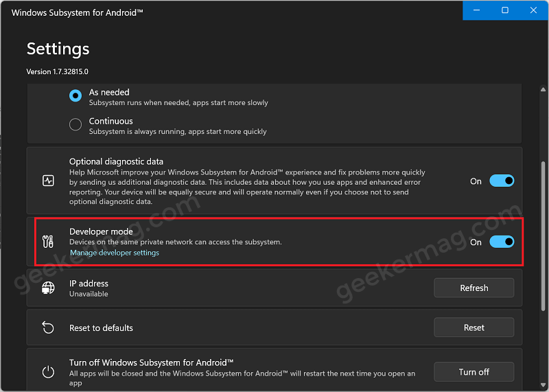
Task: Click the scrollbar up arrow
Action: (x=543, y=90)
